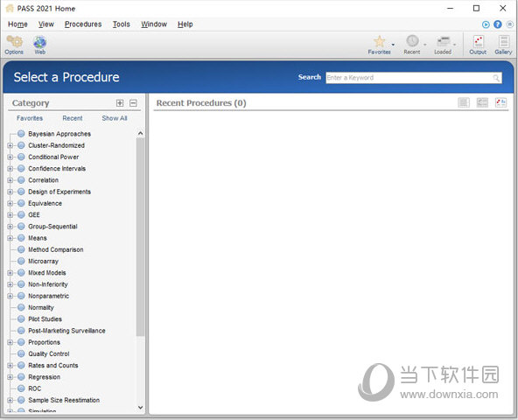Click the blue help question mark icon
Screen dimensions: 518x420
498,24
